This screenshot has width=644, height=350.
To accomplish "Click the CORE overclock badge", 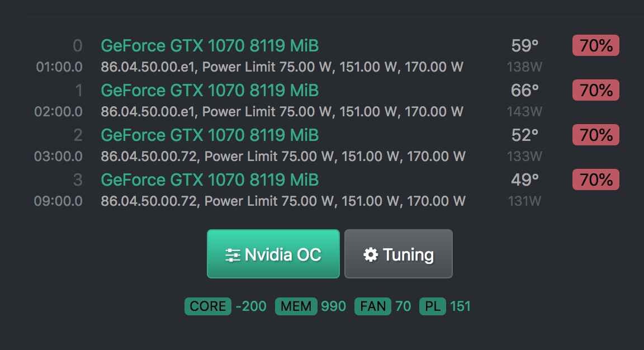I will pos(207,306).
